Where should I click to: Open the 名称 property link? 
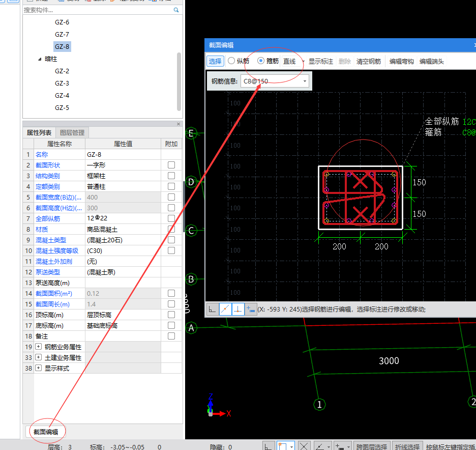tap(42, 154)
